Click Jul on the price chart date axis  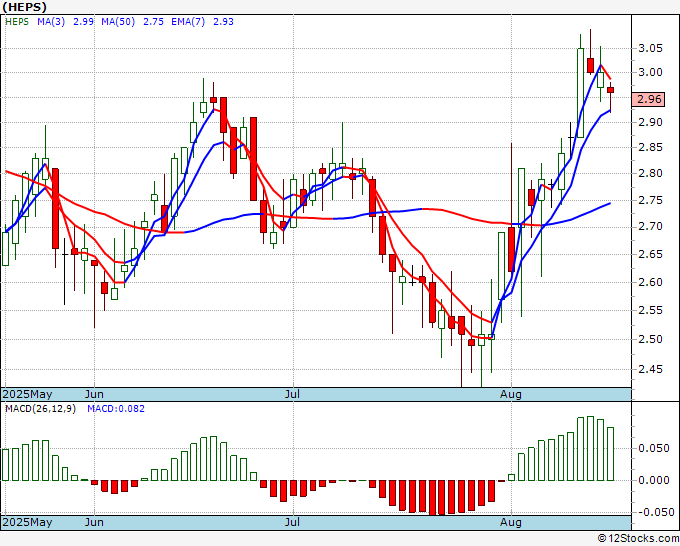293,394
